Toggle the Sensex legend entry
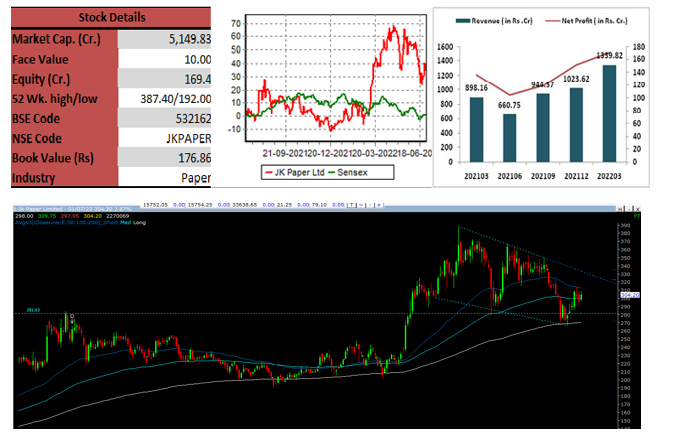This screenshot has height=439, width=674. [348, 172]
